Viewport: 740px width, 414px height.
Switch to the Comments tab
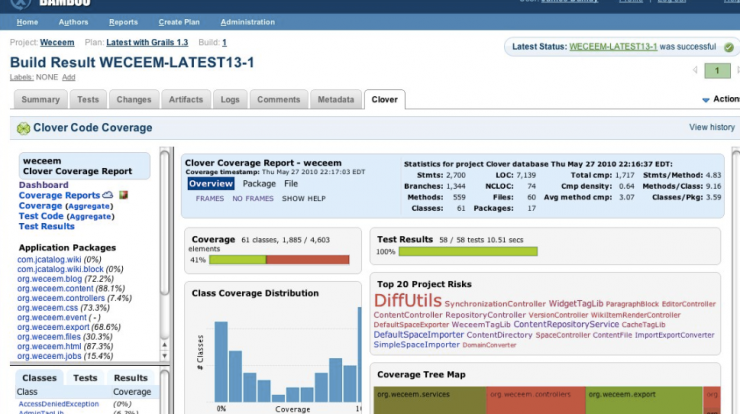(278, 100)
